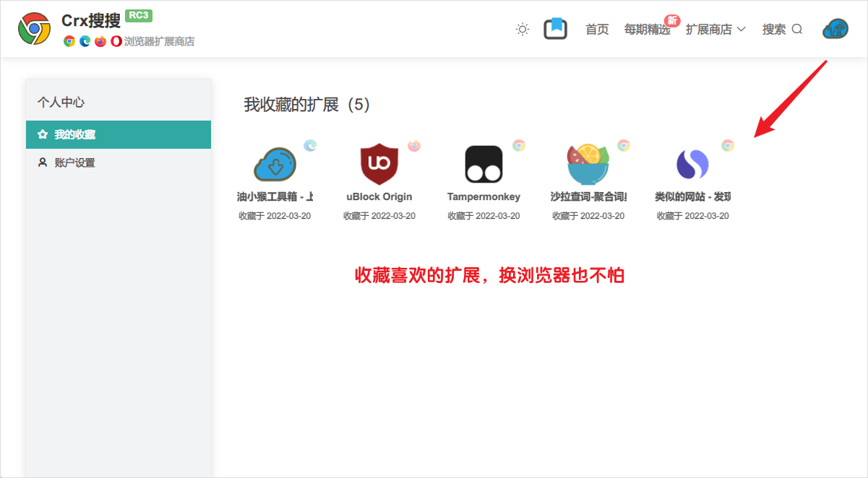Click the Crx搜搜 Chrome logo icon
This screenshot has height=478, width=868.
pos(34,28)
